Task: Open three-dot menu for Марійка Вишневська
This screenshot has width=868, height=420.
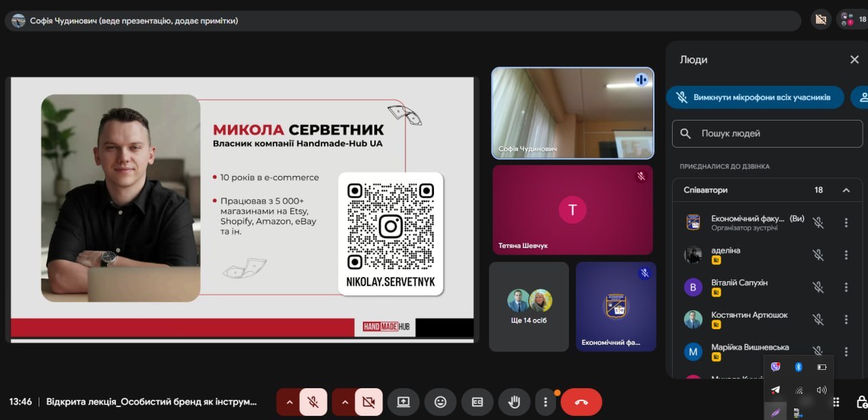Action: pos(846,352)
